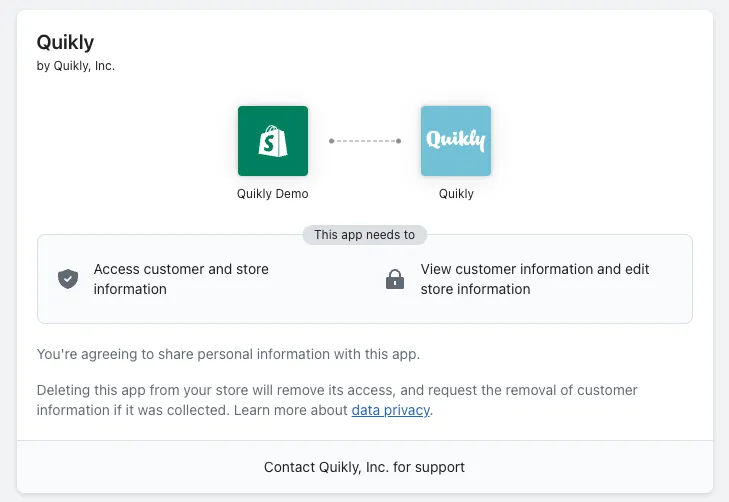Click "Access customer and store information" text
The width and height of the screenshot is (729, 502).
tap(181, 279)
